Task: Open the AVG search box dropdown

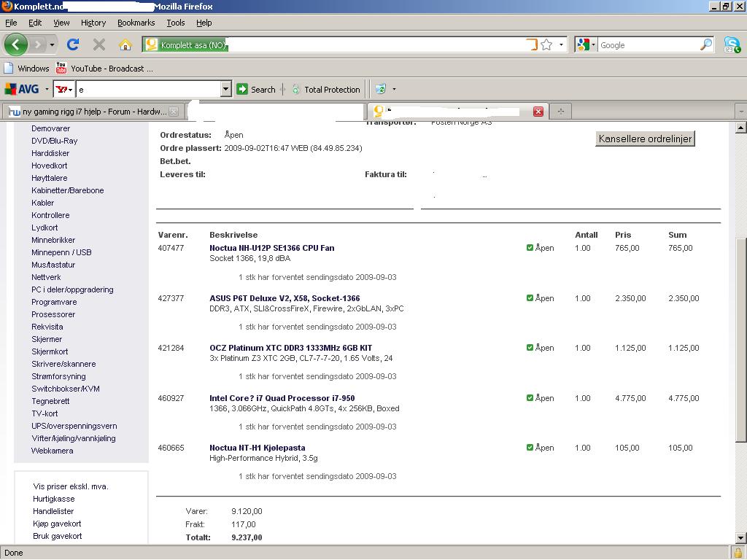Action: pyautogui.click(x=226, y=89)
